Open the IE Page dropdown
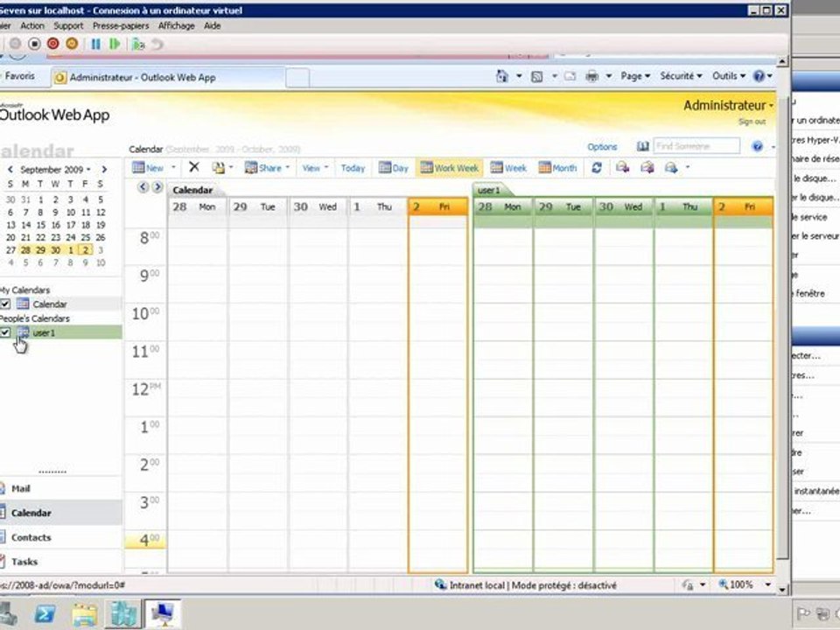The height and width of the screenshot is (630, 840). tap(635, 76)
